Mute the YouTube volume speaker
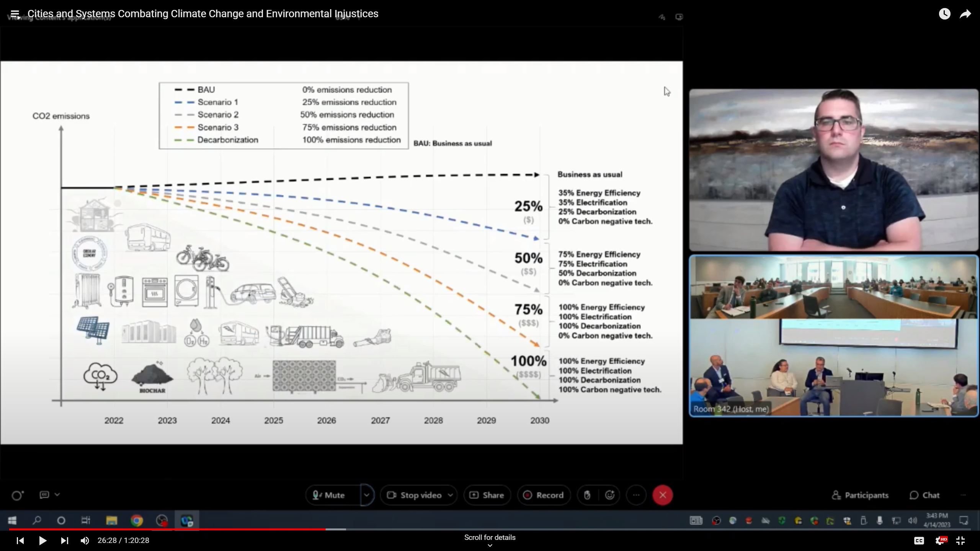 85,540
